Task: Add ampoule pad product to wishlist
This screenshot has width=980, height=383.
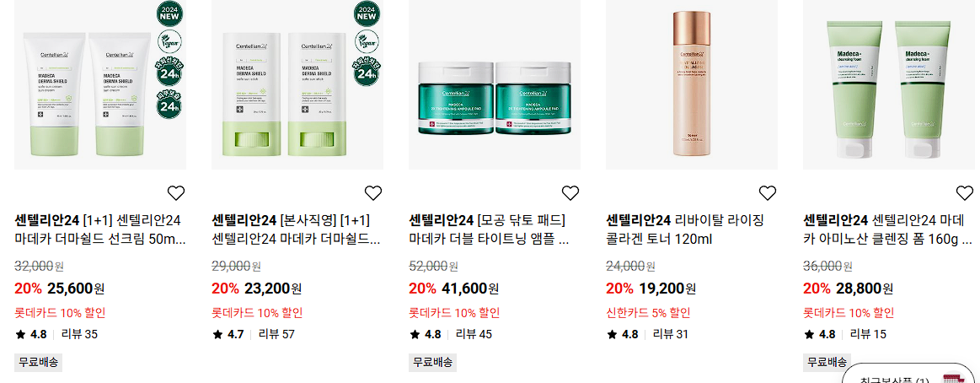Action: click(x=570, y=193)
